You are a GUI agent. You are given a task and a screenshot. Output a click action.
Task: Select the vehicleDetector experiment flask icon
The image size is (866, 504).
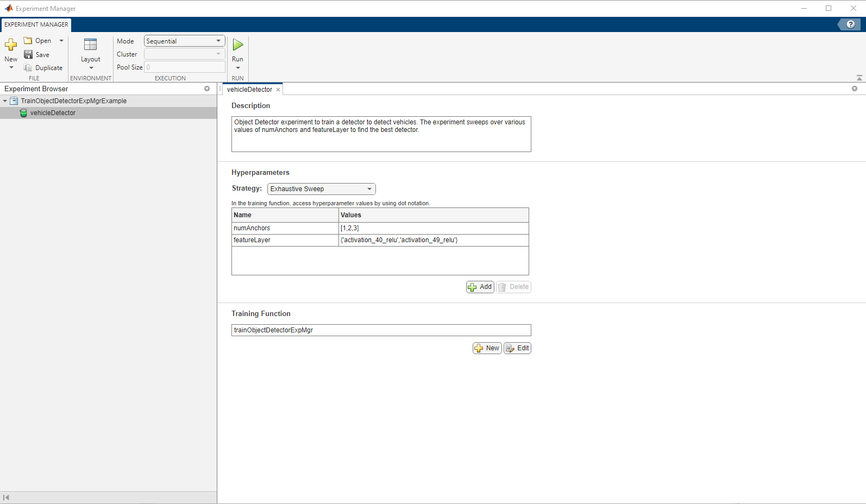23,113
